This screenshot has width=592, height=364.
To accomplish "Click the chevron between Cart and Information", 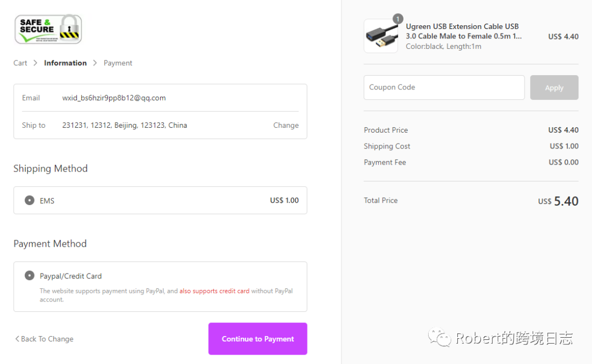I will coord(35,63).
